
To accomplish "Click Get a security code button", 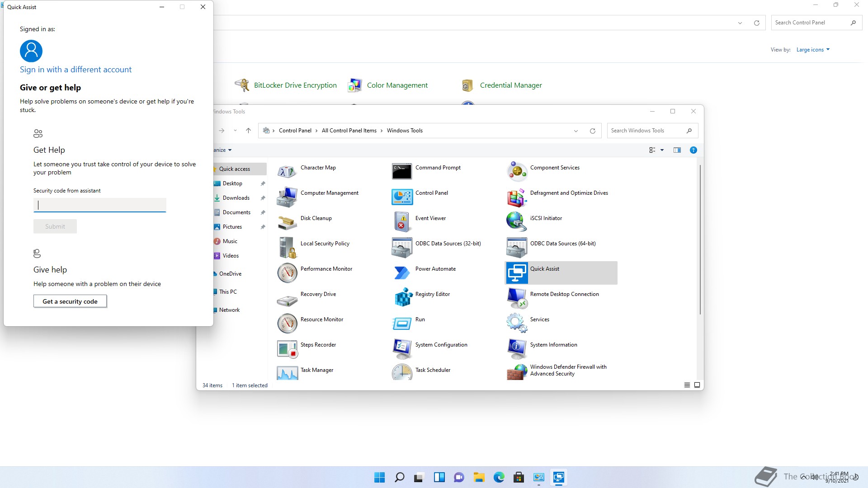I will click(70, 301).
